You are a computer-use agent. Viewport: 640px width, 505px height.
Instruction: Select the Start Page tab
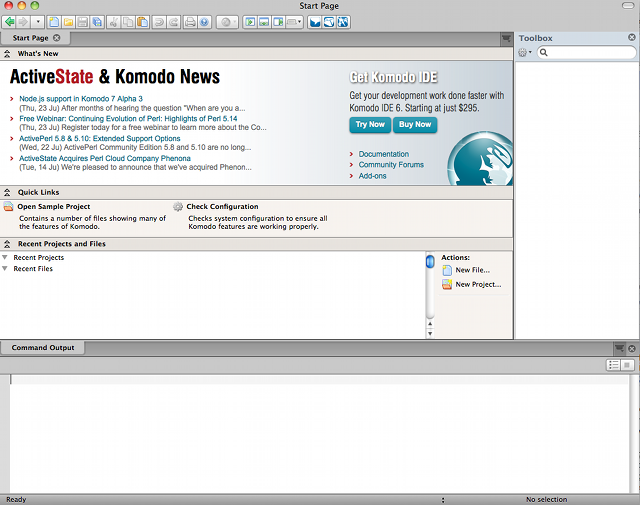(30, 38)
